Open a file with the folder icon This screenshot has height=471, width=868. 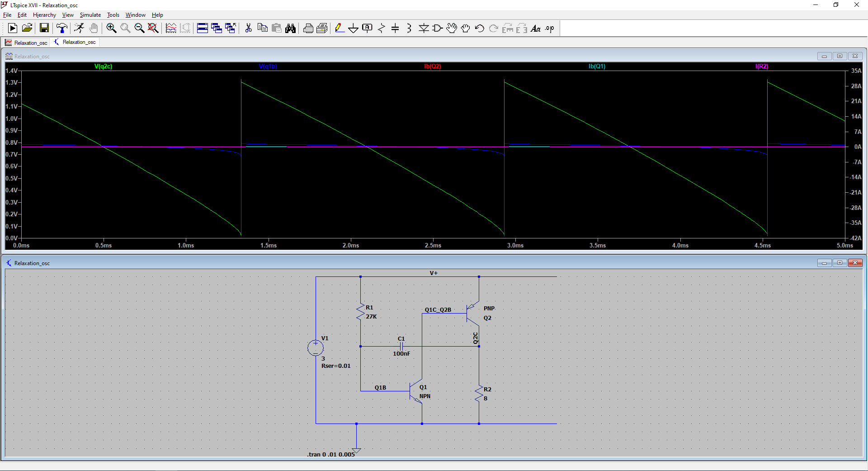(27, 28)
